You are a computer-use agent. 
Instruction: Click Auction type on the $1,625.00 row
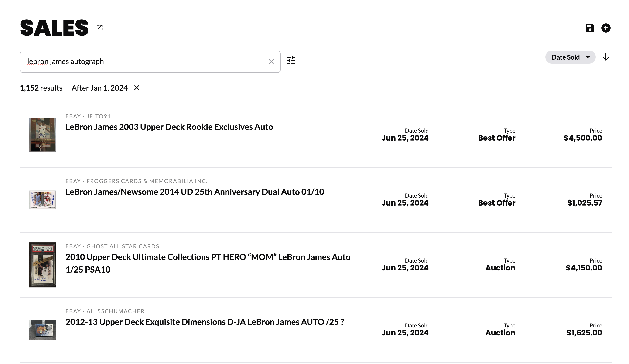pyautogui.click(x=500, y=333)
